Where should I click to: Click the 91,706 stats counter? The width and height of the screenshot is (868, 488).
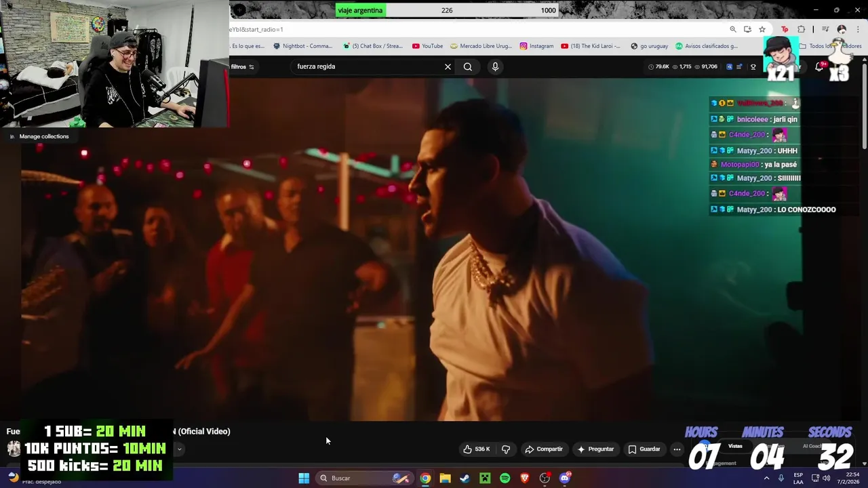[x=706, y=66]
